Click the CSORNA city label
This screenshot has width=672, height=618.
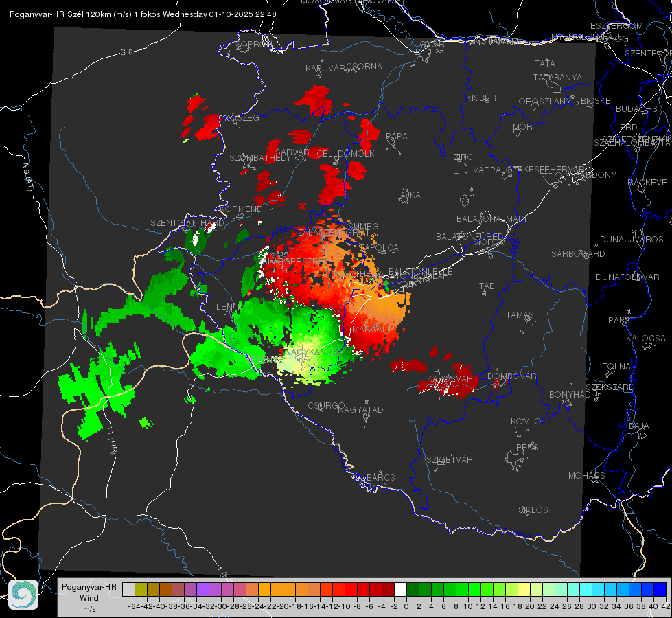pyautogui.click(x=364, y=67)
